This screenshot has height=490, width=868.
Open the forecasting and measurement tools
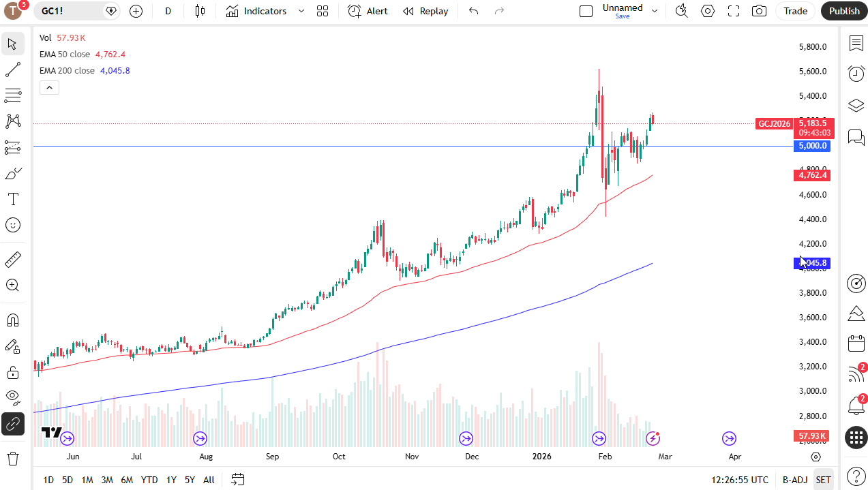pyautogui.click(x=12, y=147)
